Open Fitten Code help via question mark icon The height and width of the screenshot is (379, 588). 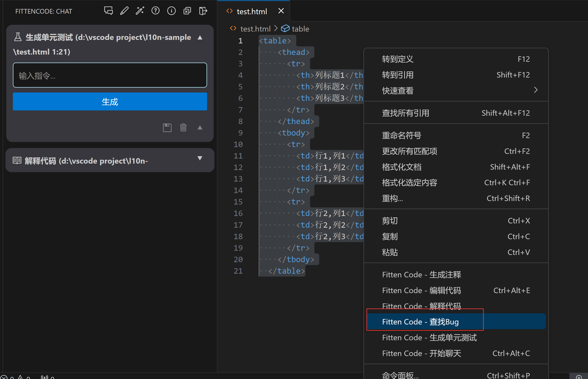click(156, 11)
